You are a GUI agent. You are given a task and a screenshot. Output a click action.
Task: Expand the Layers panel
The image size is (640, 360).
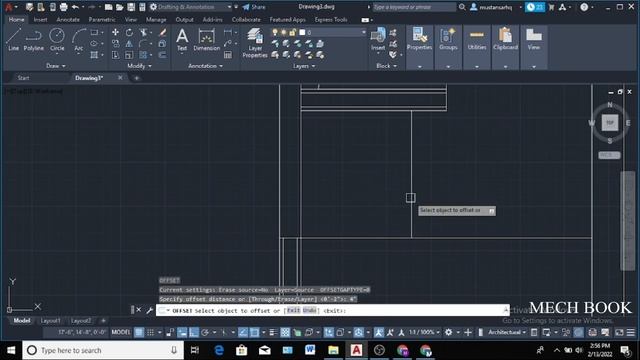(304, 66)
